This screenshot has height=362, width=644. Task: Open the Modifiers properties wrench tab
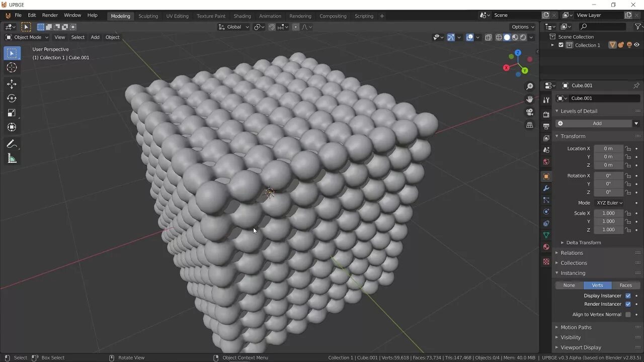click(546, 189)
